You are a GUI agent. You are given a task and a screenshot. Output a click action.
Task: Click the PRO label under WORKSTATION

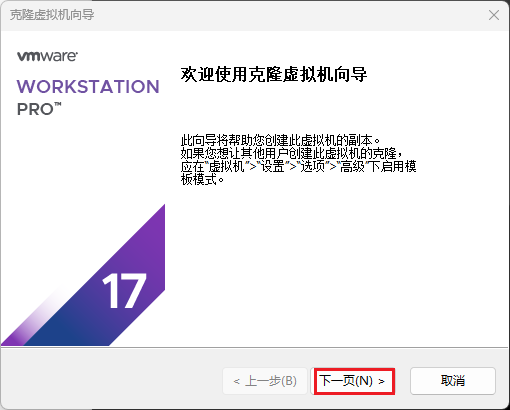35,109
